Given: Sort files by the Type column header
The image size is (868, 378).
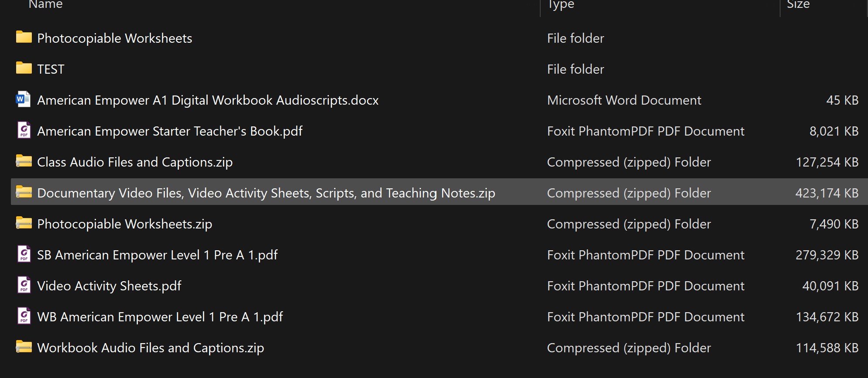Looking at the screenshot, I should click(x=561, y=5).
